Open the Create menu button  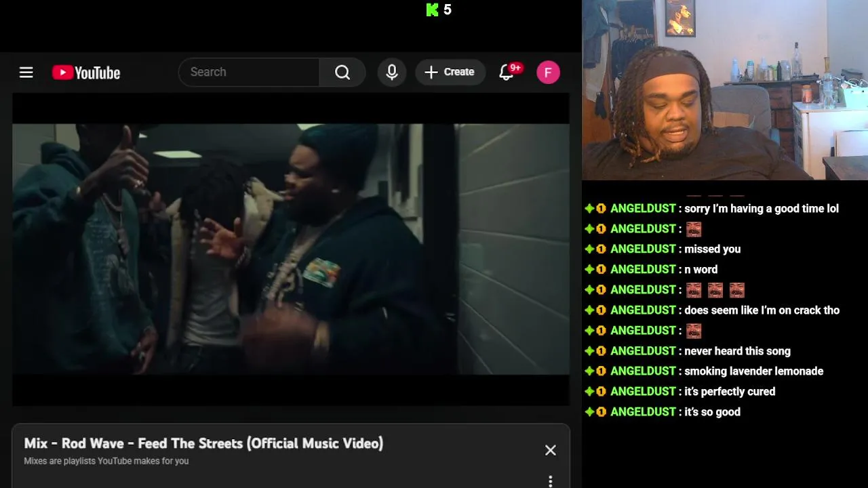pyautogui.click(x=450, y=72)
